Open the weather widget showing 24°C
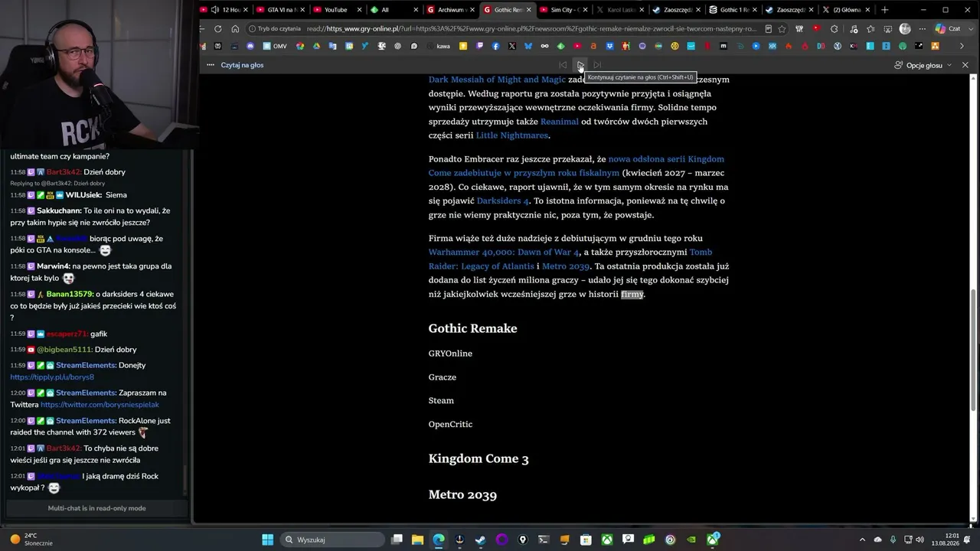 point(31,540)
